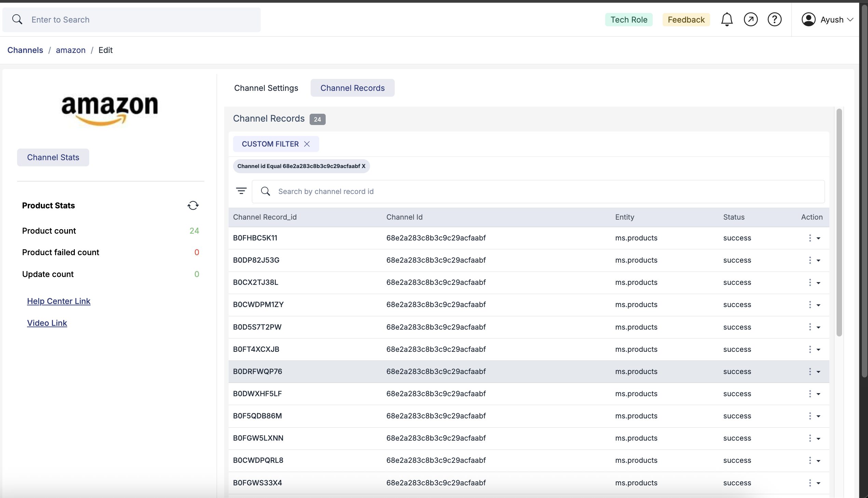
Task: Click the search magnifier in top bar
Action: (x=17, y=19)
